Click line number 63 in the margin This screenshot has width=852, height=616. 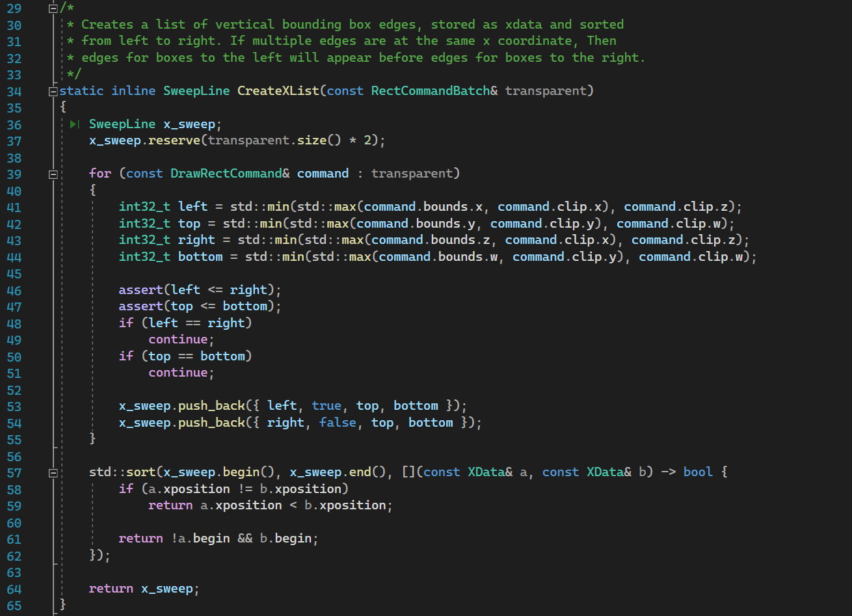tap(14, 572)
